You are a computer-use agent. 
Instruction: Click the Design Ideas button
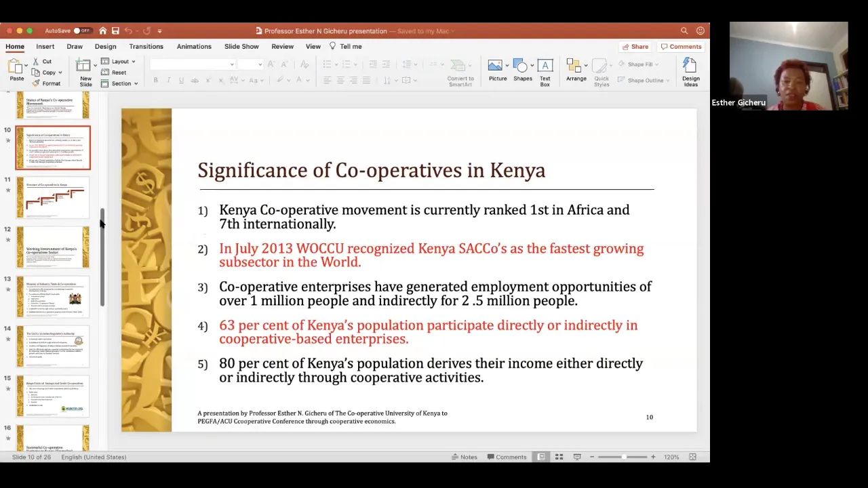[690, 73]
